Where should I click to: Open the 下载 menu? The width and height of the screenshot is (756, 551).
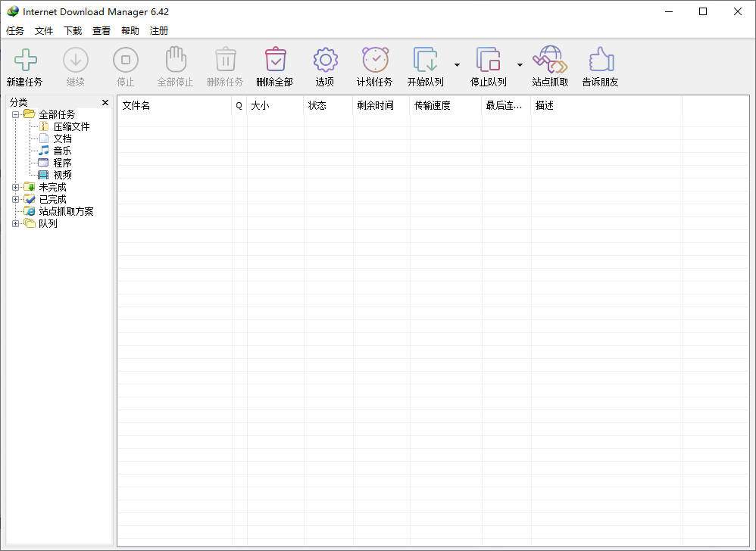point(73,31)
